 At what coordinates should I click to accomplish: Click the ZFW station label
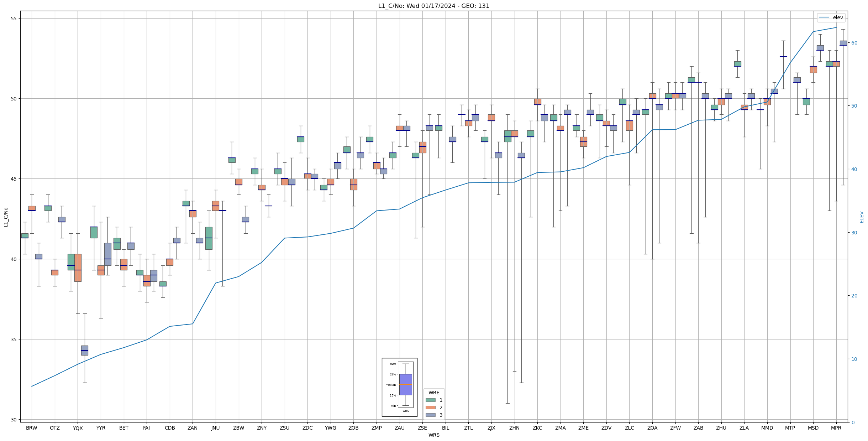[x=675, y=428]
